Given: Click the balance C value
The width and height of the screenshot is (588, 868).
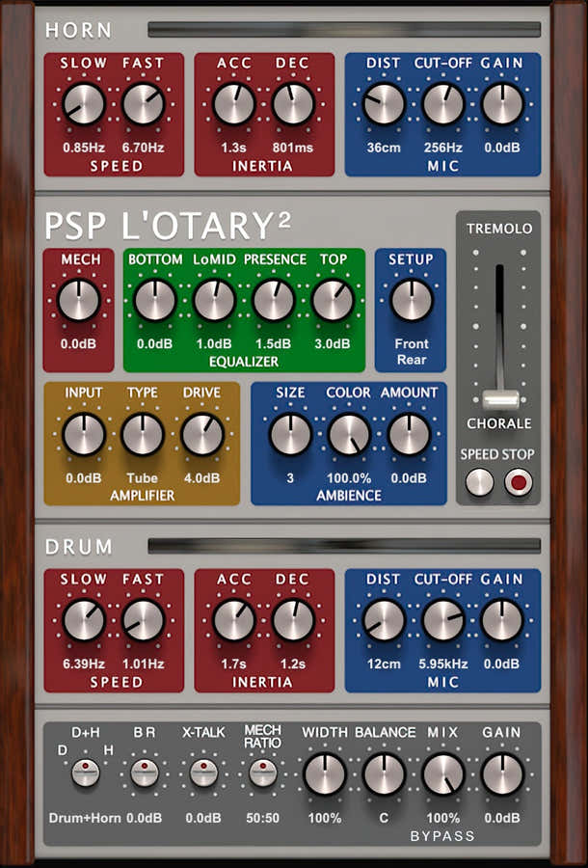Looking at the screenshot, I should tap(384, 818).
